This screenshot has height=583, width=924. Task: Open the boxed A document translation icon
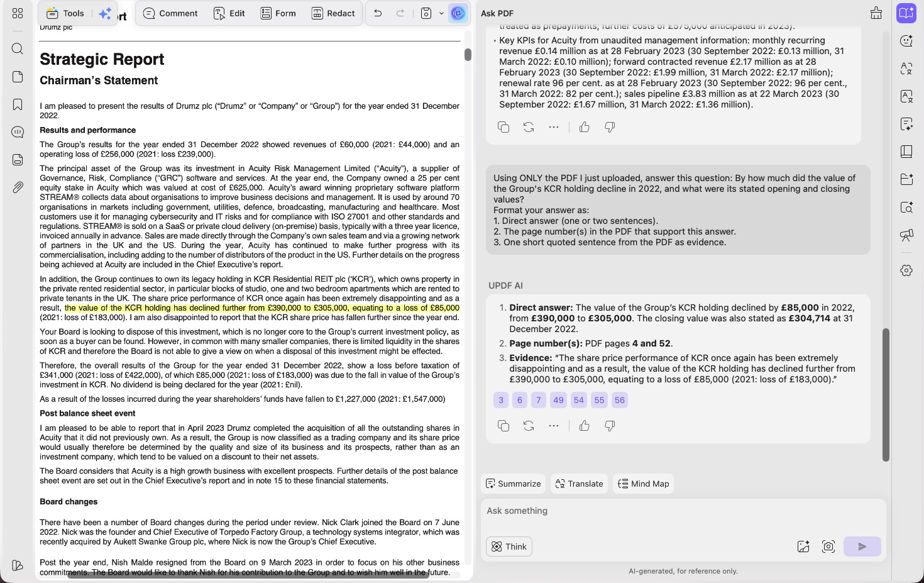pos(906,96)
